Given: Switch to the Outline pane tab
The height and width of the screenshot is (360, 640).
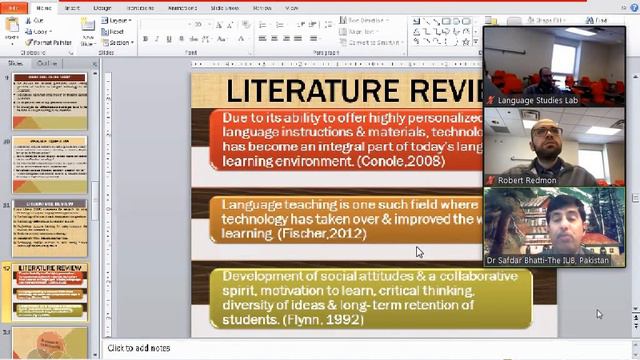Looking at the screenshot, I should [47, 63].
